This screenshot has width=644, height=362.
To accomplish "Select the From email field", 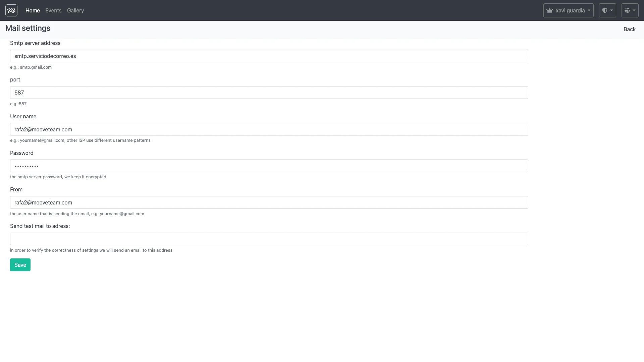I will point(268,202).
